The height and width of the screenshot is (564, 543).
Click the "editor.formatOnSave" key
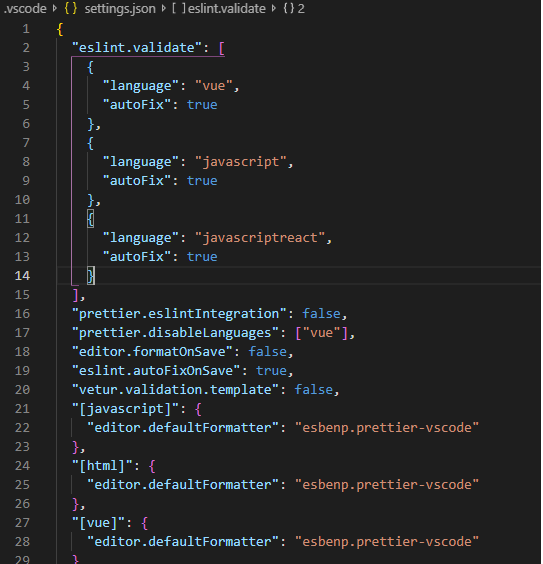152,352
